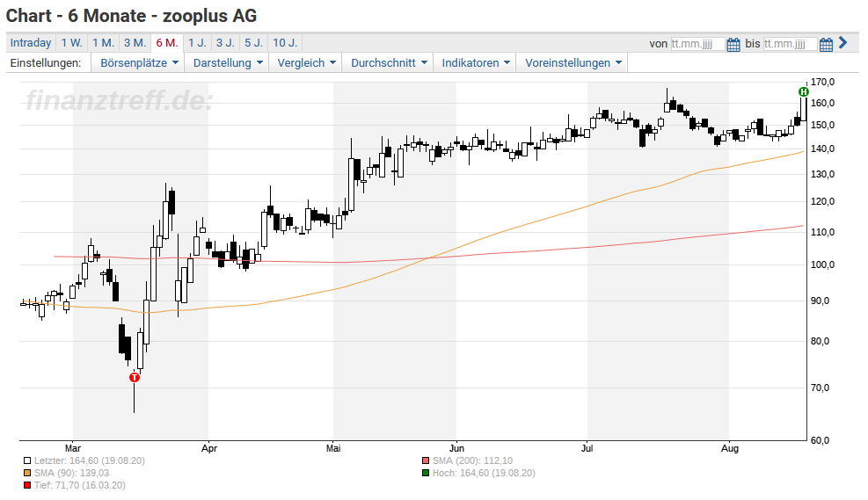Open the Voreinstellungen dropdown
The image size is (868, 500).
click(573, 63)
